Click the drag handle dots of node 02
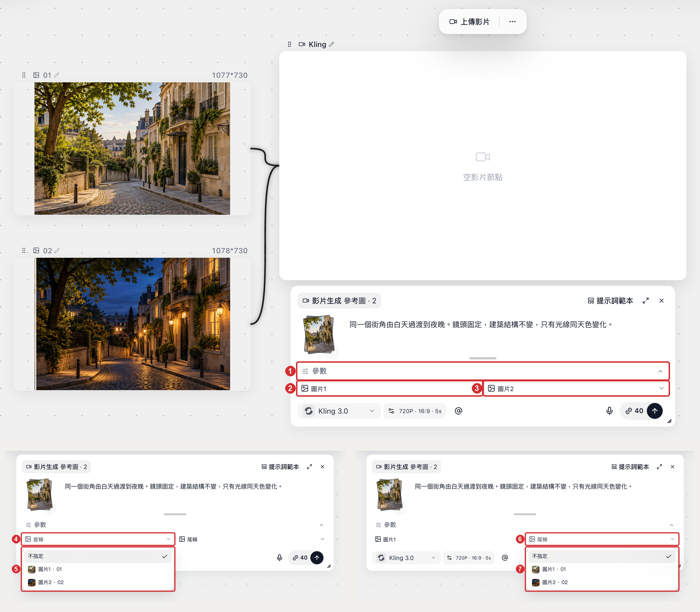The image size is (700, 612). tap(24, 251)
